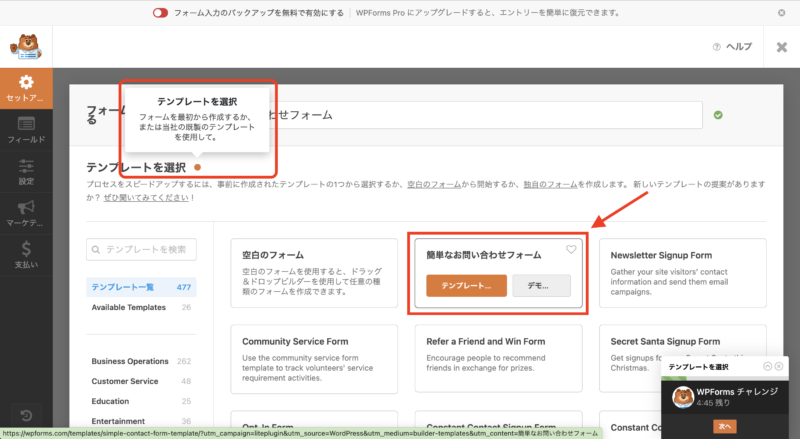Screen dimensions: 800x439
Task: Select the Available Templates category
Action: coord(141,307)
